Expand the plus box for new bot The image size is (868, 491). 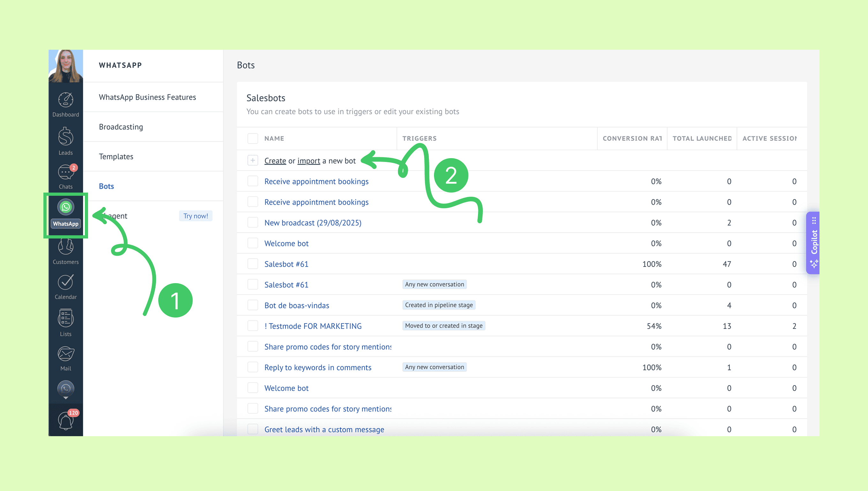point(252,160)
